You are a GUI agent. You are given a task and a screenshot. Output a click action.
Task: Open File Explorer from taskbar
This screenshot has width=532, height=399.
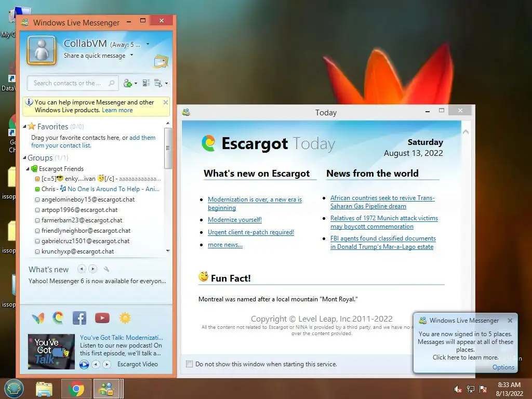[x=44, y=389]
